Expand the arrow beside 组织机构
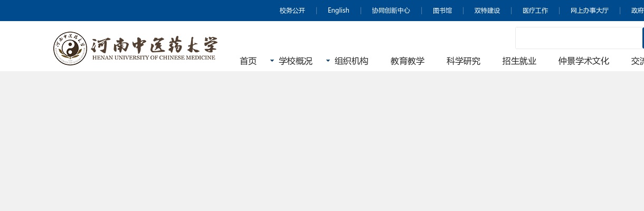 pos(328,61)
